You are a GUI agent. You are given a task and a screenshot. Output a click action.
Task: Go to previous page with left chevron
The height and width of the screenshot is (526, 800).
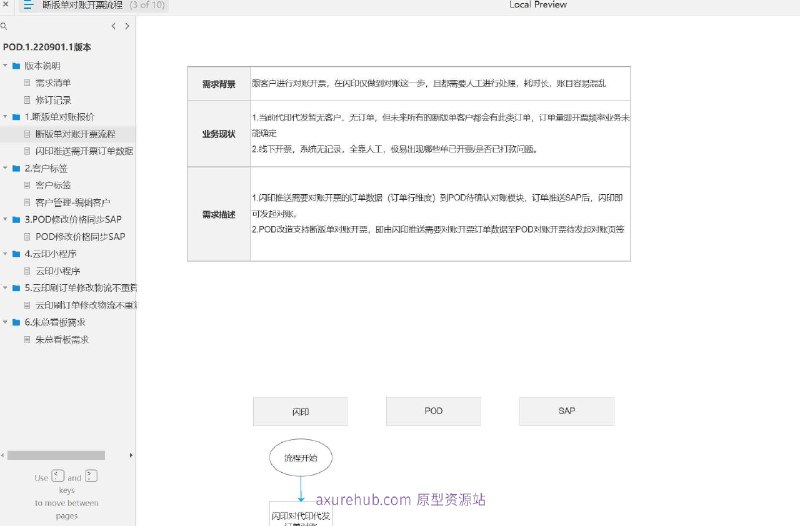tap(113, 26)
